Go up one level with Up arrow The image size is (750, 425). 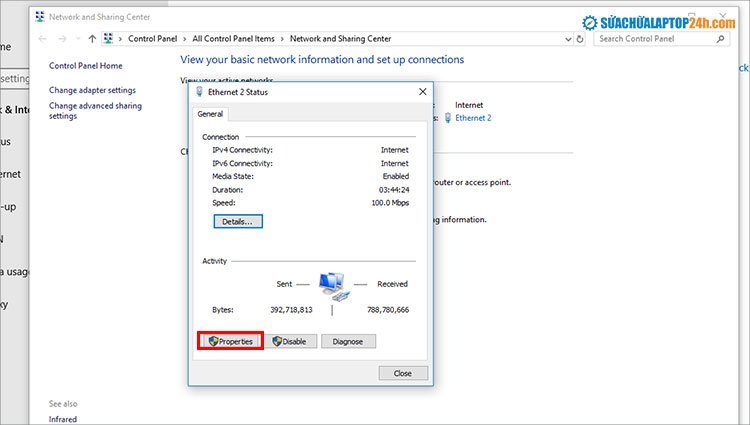click(92, 39)
